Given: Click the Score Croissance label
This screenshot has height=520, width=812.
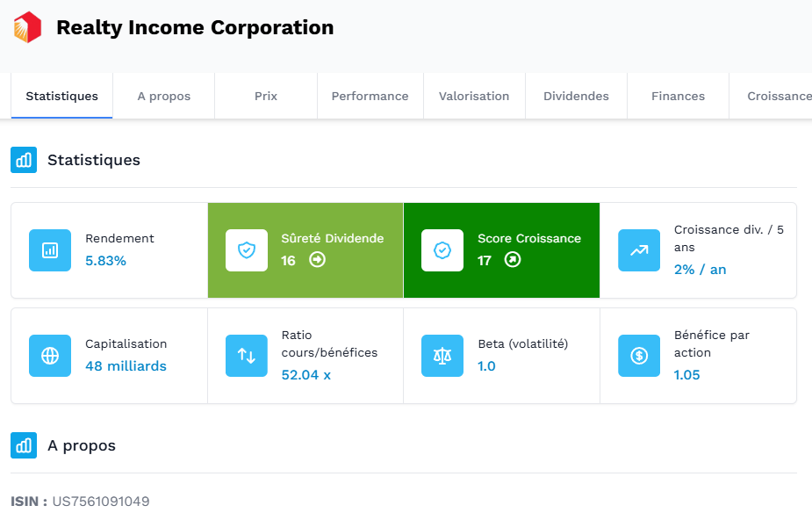Looking at the screenshot, I should (x=529, y=238).
